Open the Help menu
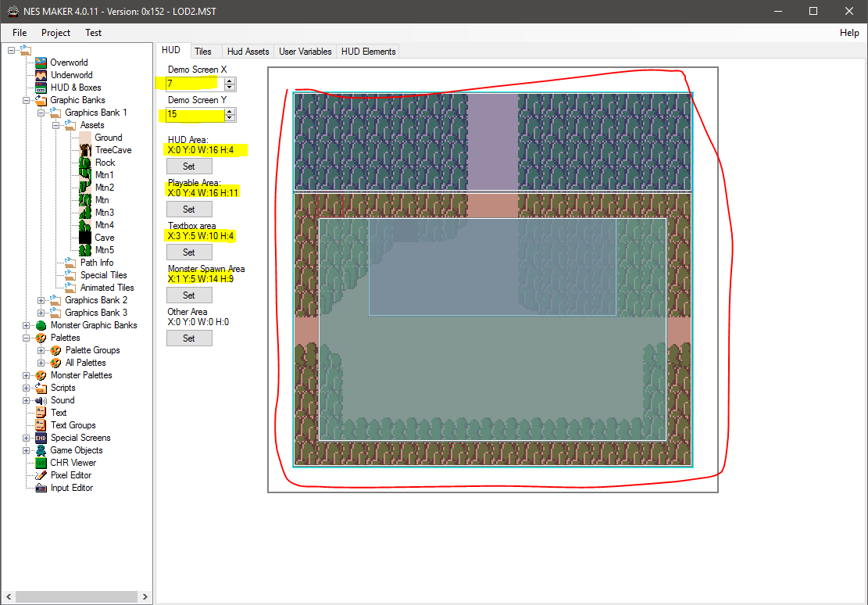 coord(849,33)
